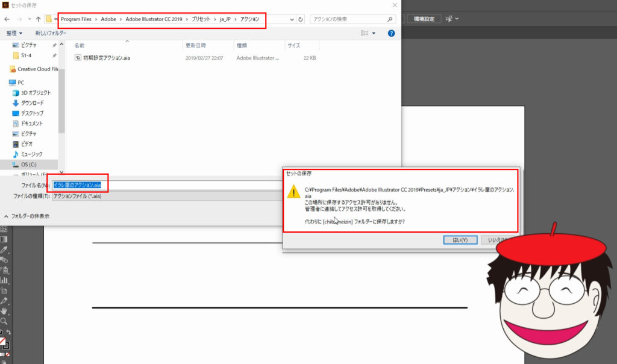Click Adobe in the address path
The height and width of the screenshot is (364, 617).
pos(108,19)
